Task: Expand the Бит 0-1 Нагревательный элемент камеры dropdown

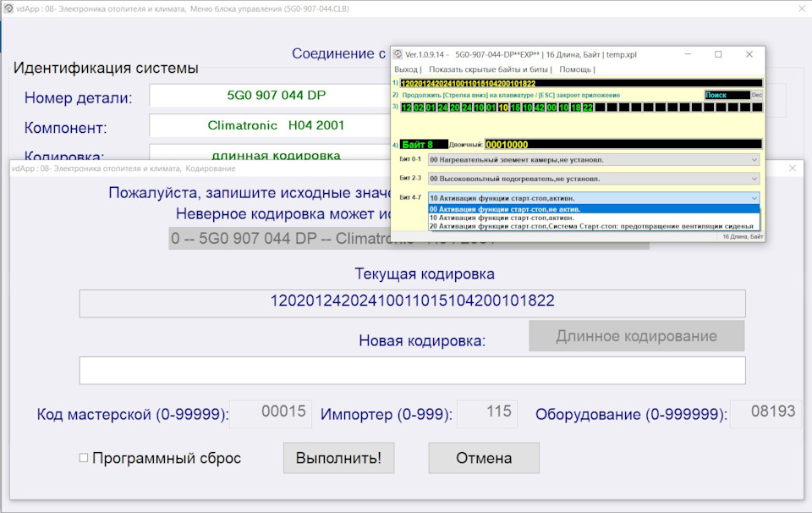Action: [594, 160]
